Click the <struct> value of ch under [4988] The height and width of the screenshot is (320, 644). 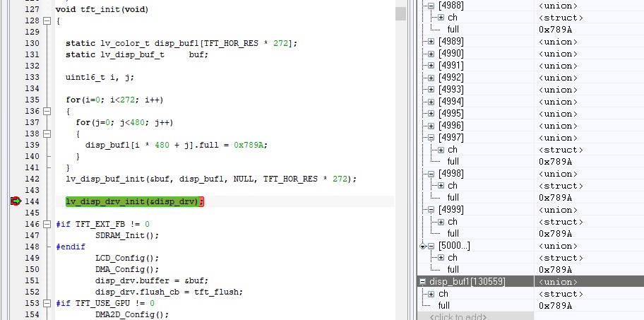pyautogui.click(x=561, y=18)
